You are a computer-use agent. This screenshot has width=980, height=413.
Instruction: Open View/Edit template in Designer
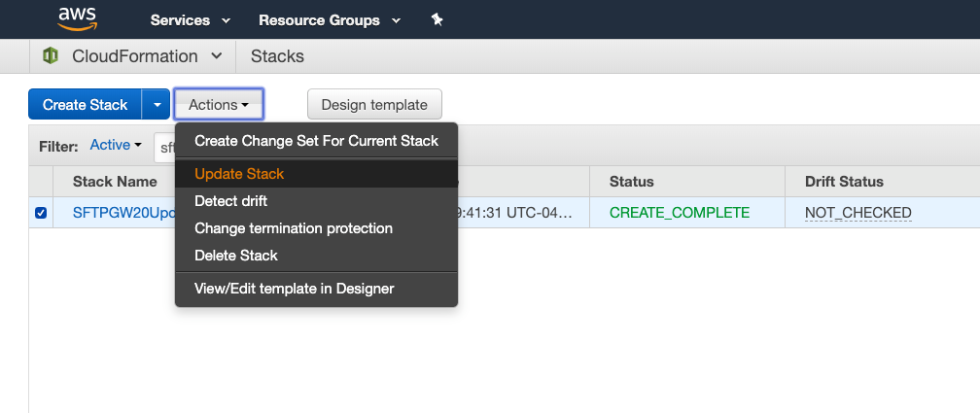294,289
